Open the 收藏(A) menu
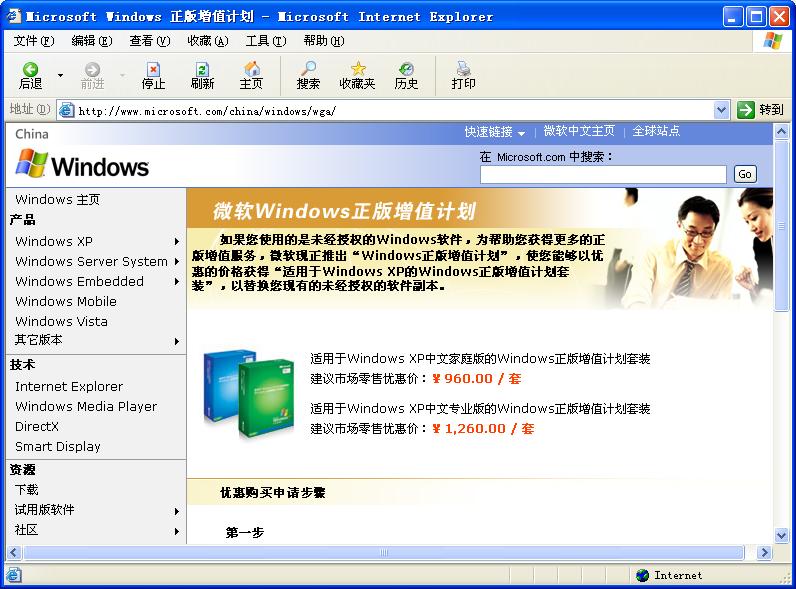The height and width of the screenshot is (589, 796). point(208,41)
